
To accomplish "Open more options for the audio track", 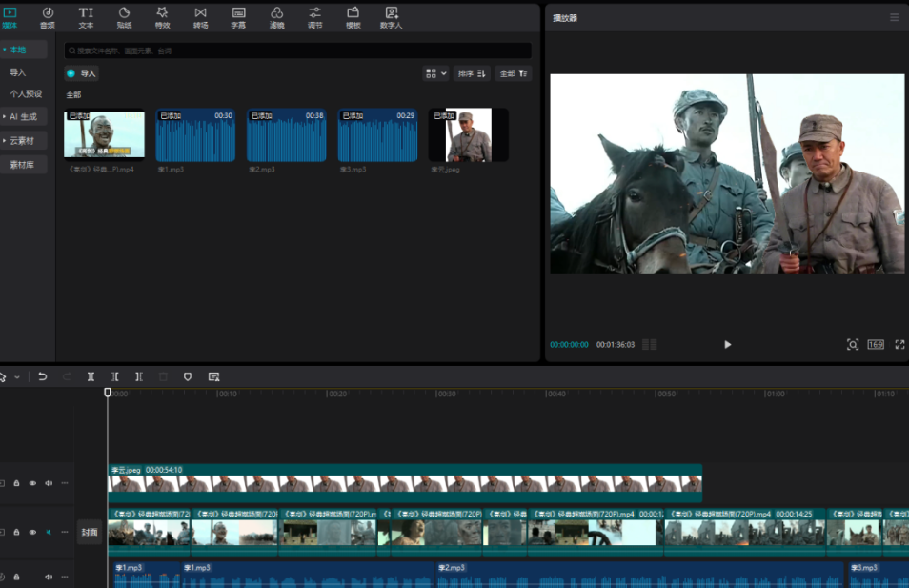I will point(65,577).
